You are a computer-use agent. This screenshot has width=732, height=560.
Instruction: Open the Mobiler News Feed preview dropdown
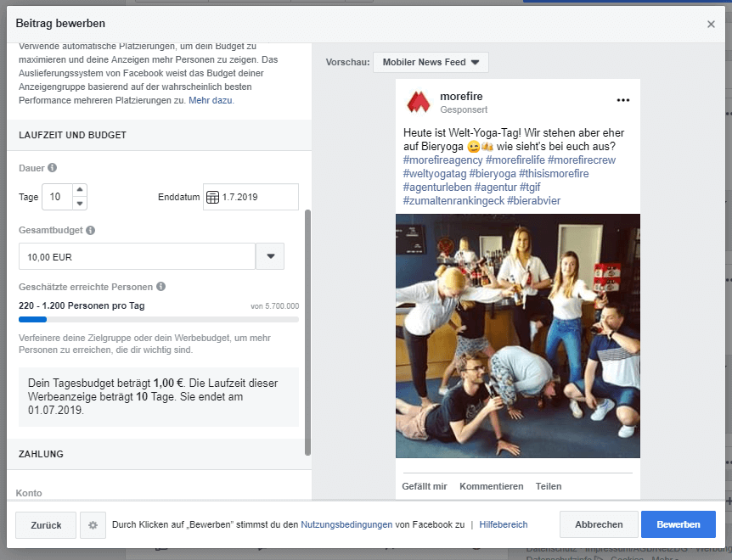(431, 62)
